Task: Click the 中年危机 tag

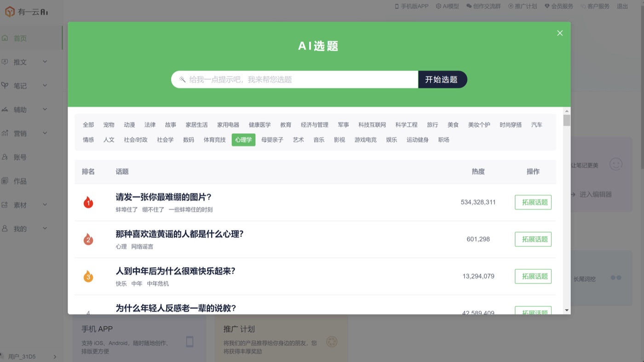Action: (158, 284)
